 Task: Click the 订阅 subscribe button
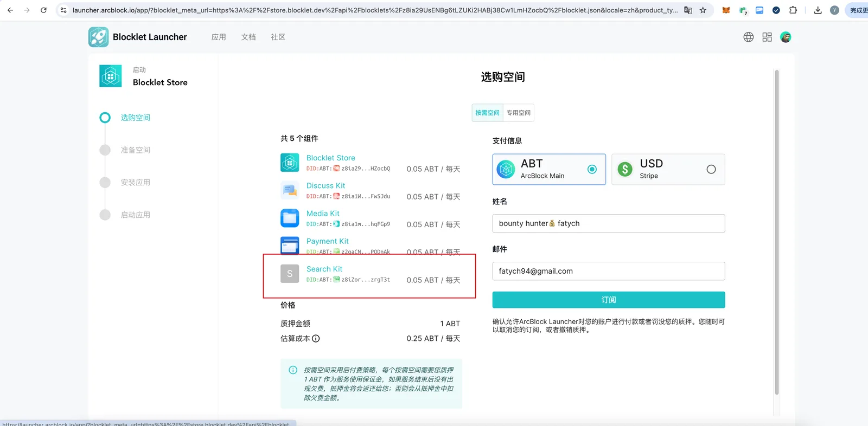(x=609, y=300)
